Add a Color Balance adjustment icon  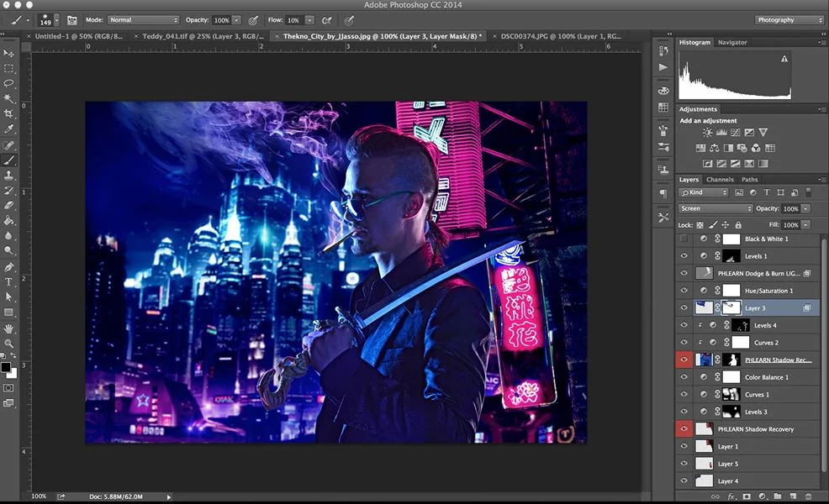point(715,148)
